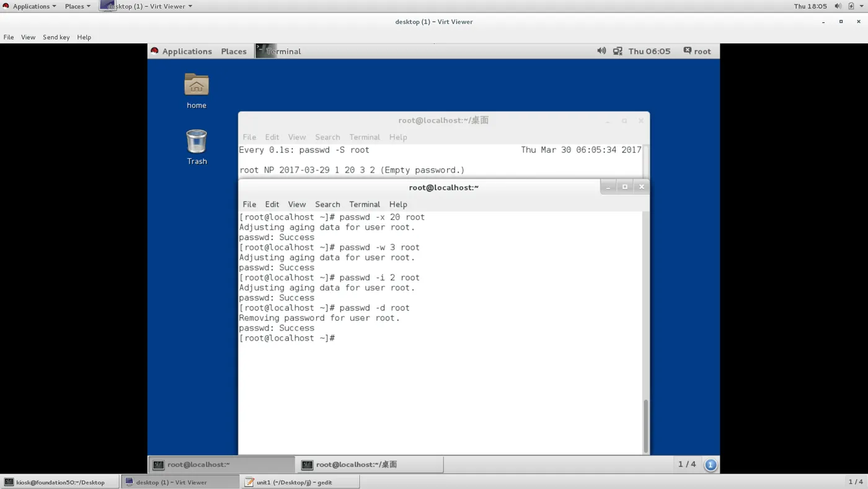Screen dimensions: 868x489
Task: Open View menu in front root@localhost:~ terminal
Action: (x=297, y=204)
